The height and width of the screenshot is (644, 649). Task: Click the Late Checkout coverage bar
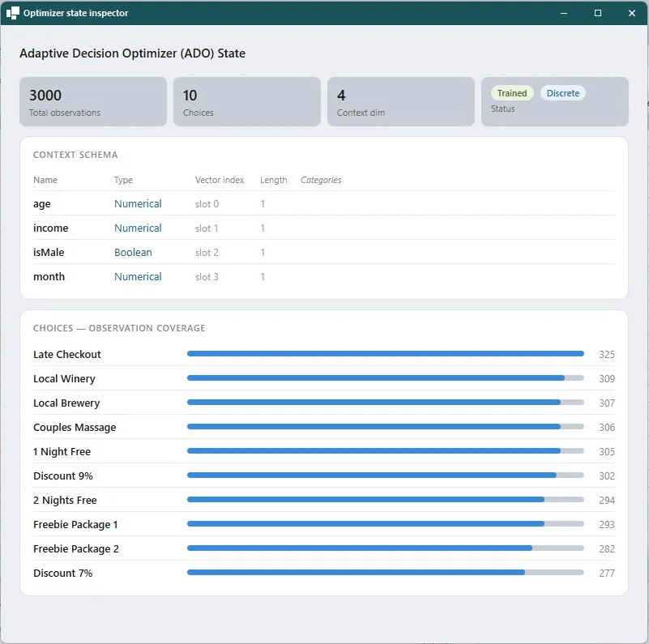tap(386, 354)
